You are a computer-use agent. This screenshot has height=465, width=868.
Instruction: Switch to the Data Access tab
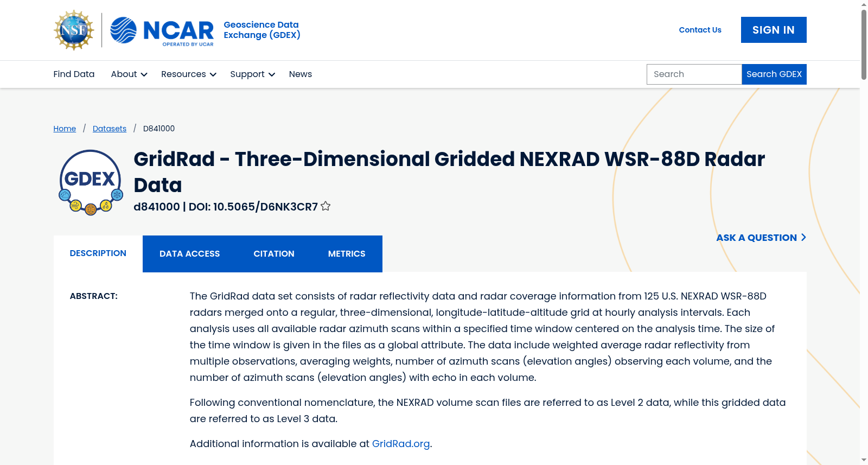pyautogui.click(x=190, y=254)
